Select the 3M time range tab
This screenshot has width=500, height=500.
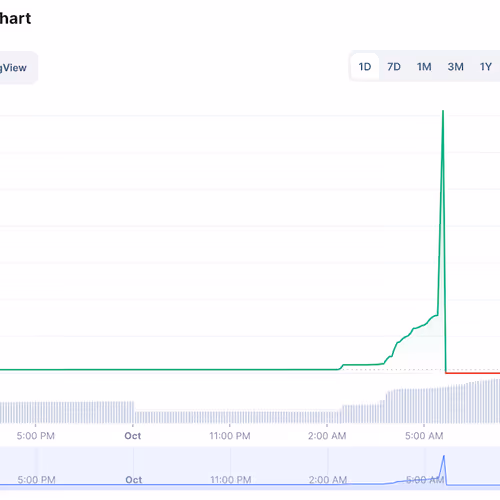point(455,67)
